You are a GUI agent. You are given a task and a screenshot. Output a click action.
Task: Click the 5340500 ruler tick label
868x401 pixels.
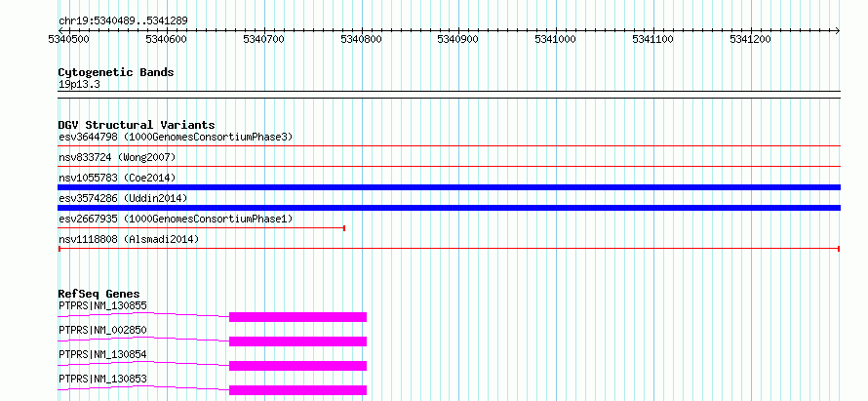pos(68,39)
